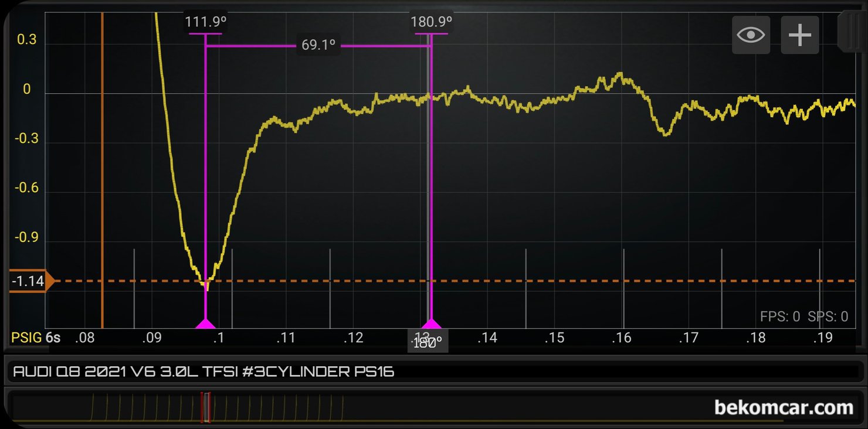Click the PSIG unit label

point(27,338)
